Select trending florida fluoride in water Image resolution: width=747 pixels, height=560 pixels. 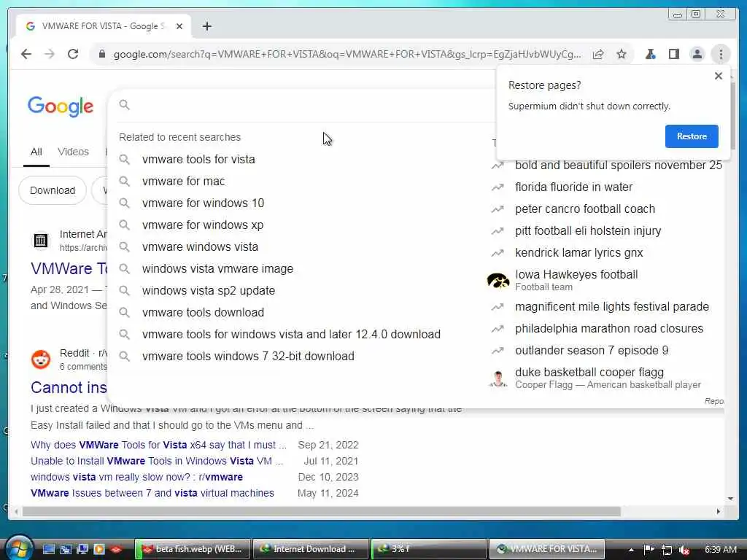(x=573, y=187)
